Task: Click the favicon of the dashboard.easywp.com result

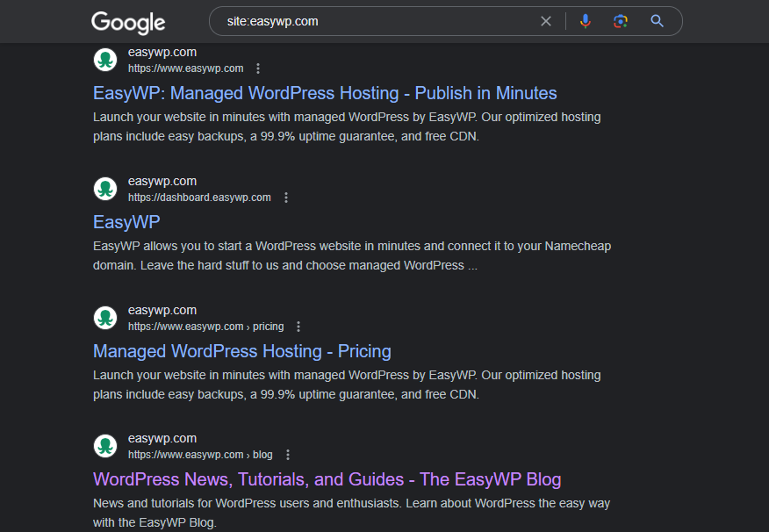Action: point(105,189)
